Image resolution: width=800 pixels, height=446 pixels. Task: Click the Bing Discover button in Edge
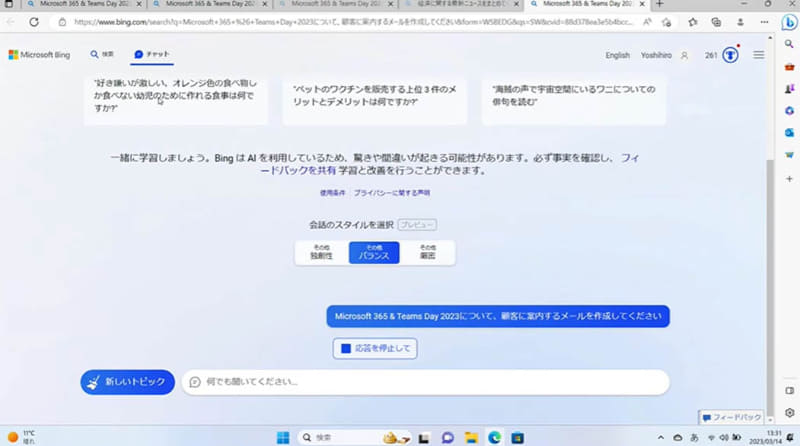click(x=789, y=22)
